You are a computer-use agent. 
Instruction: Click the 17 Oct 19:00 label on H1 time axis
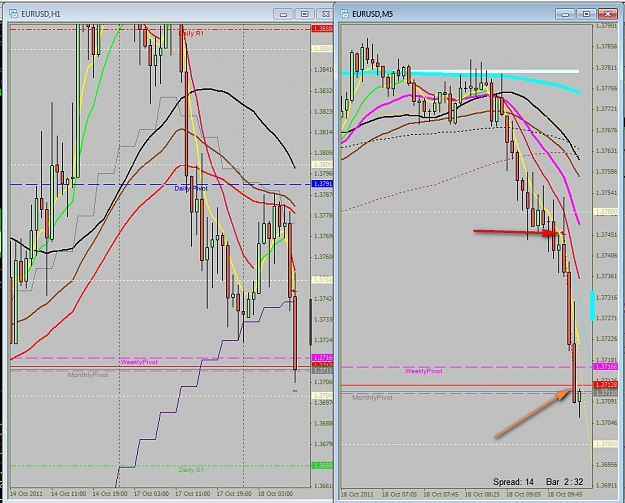point(234,493)
